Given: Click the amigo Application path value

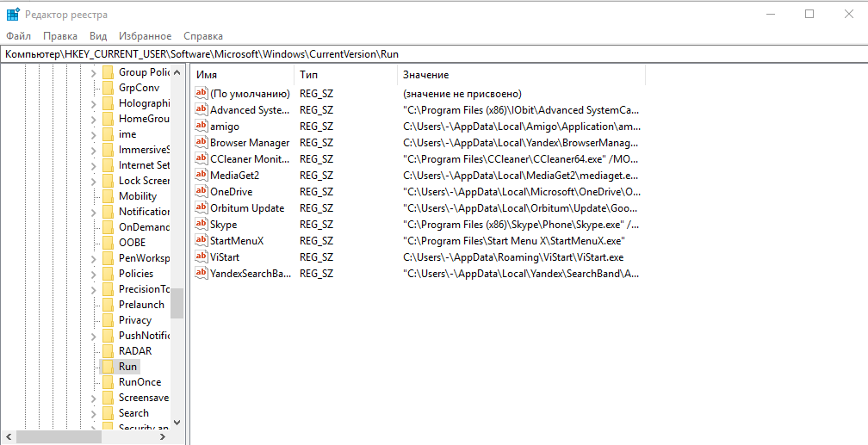Looking at the screenshot, I should (x=522, y=127).
